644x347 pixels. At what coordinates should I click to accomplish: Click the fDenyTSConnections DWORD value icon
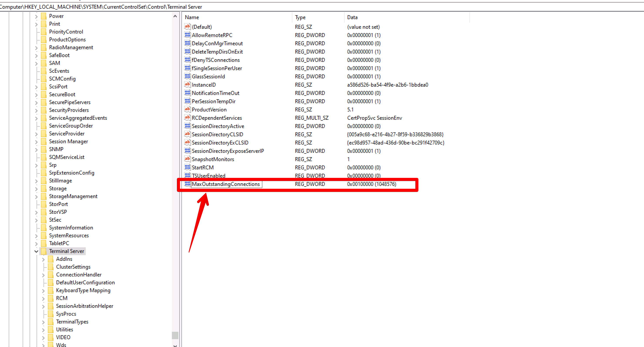tap(187, 60)
